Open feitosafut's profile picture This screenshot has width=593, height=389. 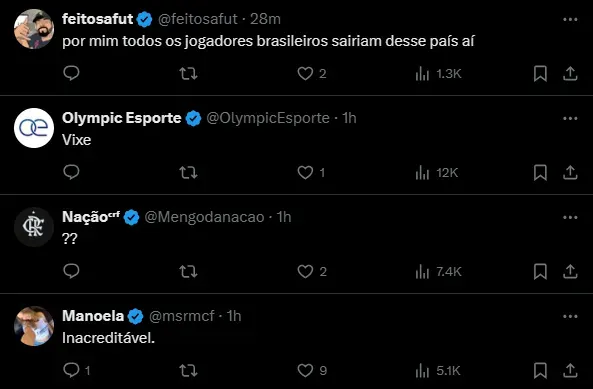click(x=34, y=29)
